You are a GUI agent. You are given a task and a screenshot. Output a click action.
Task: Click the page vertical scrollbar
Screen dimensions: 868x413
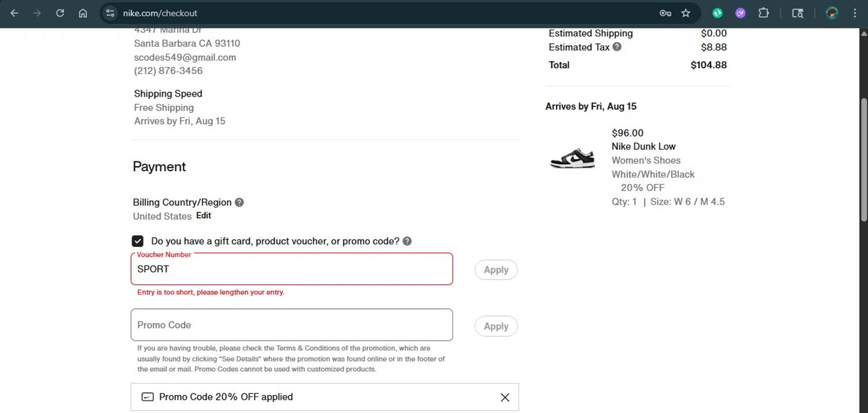863,159
